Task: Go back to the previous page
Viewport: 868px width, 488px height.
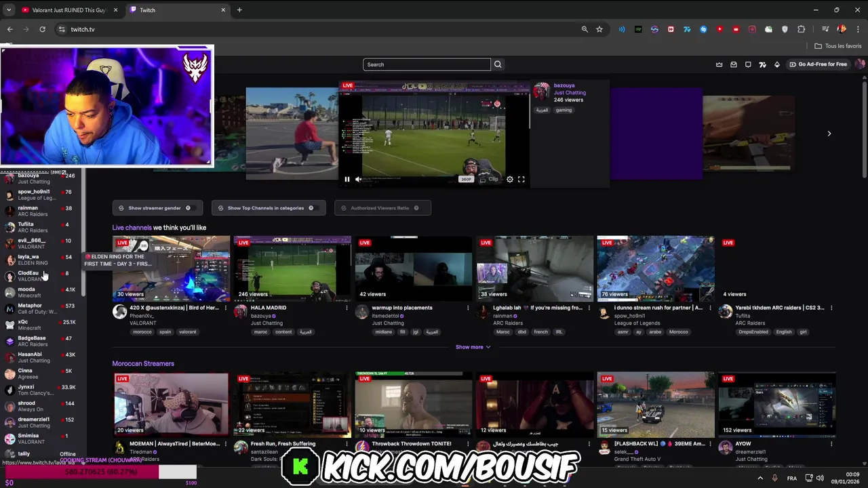Action: [x=9, y=29]
